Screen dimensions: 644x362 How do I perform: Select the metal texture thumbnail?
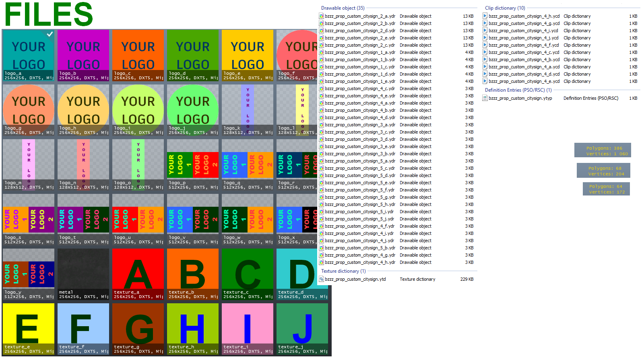click(x=83, y=274)
